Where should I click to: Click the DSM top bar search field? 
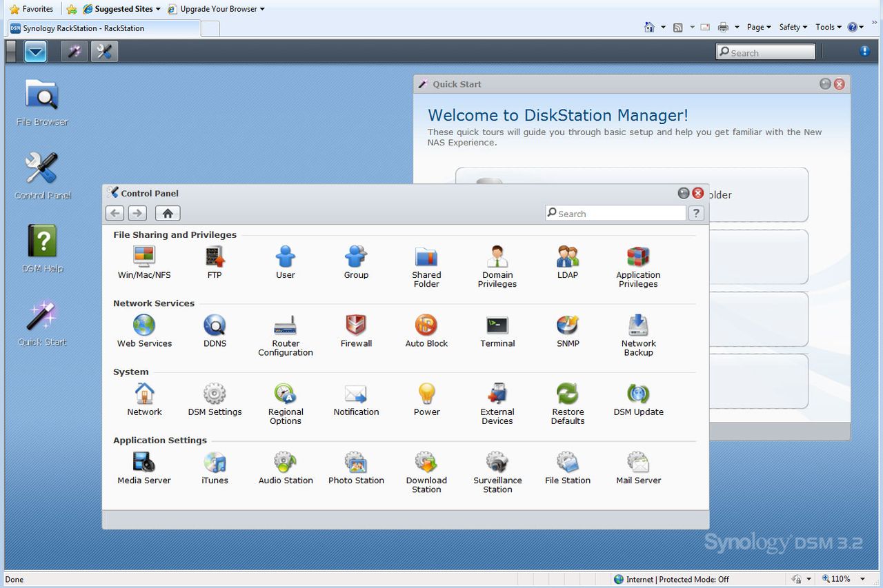point(766,52)
